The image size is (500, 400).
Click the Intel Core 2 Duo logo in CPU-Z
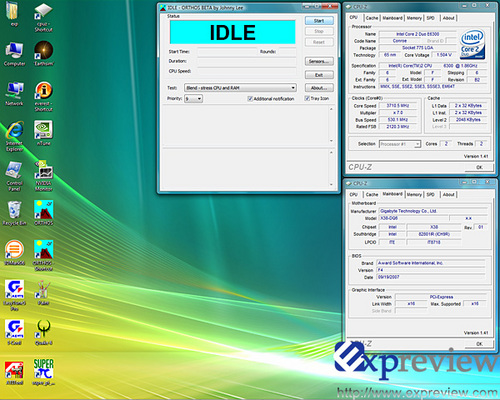(x=472, y=45)
